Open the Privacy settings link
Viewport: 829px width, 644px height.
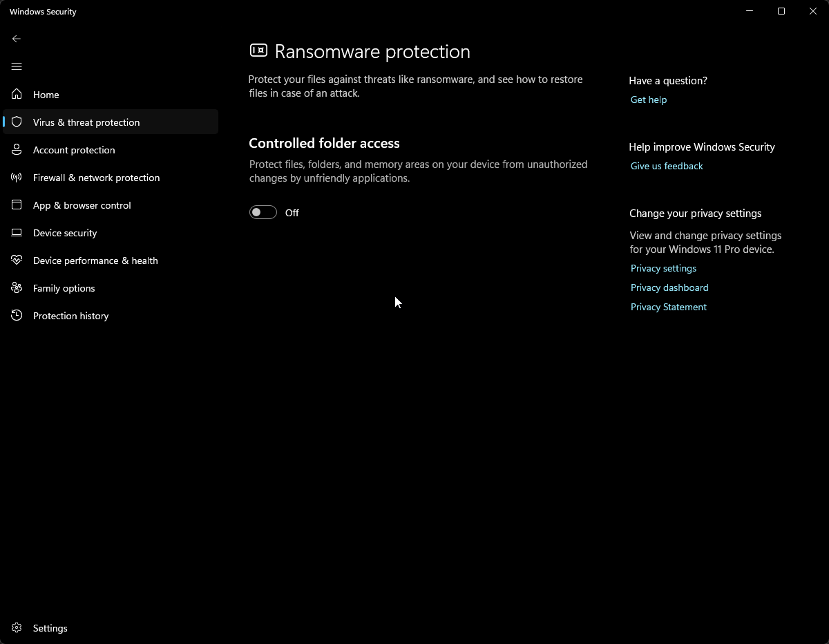[663, 268]
